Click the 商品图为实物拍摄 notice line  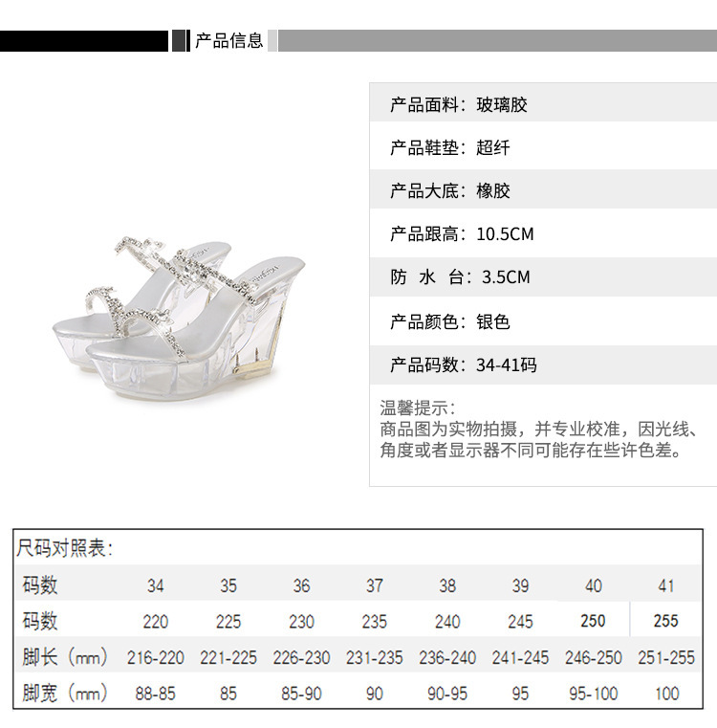(538, 429)
